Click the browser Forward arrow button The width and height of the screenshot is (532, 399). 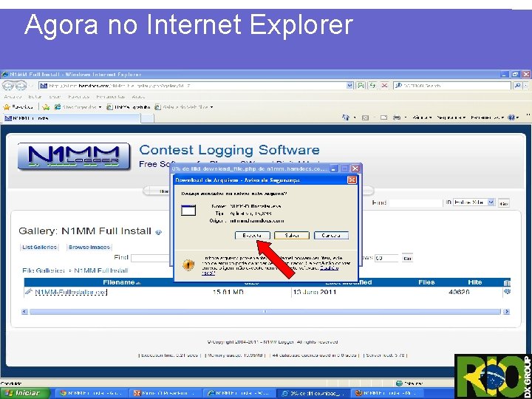point(21,86)
